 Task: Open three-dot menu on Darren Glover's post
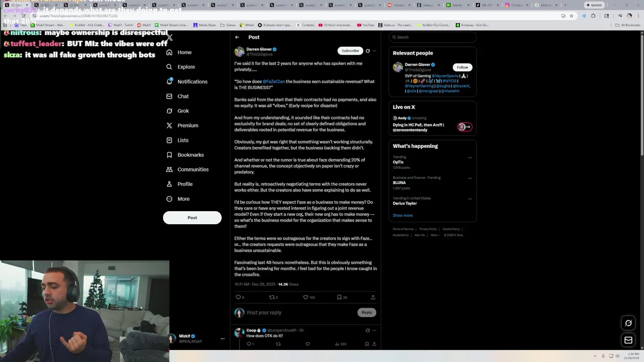click(x=374, y=51)
